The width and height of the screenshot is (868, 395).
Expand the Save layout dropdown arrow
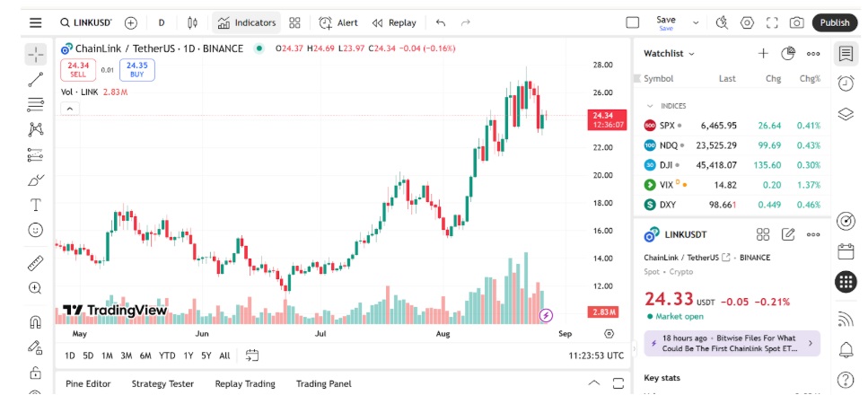696,22
